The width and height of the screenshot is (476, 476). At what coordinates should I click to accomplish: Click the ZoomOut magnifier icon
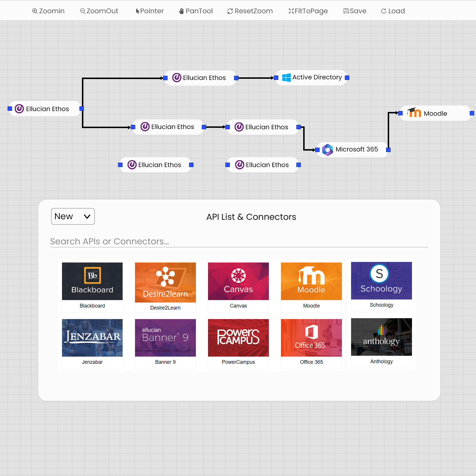(x=83, y=11)
